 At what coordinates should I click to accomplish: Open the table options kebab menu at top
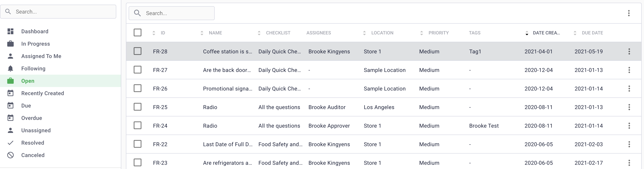click(x=629, y=13)
